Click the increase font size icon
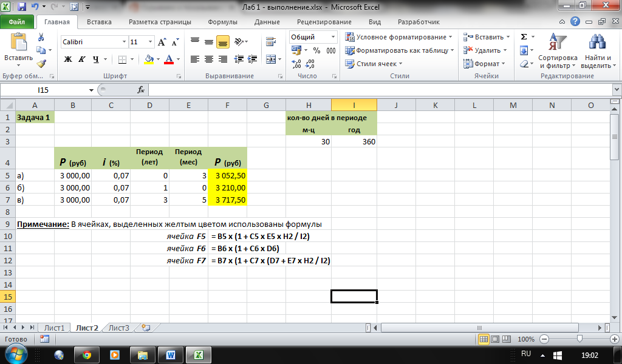Viewport: 622px width, 364px height. coord(162,42)
